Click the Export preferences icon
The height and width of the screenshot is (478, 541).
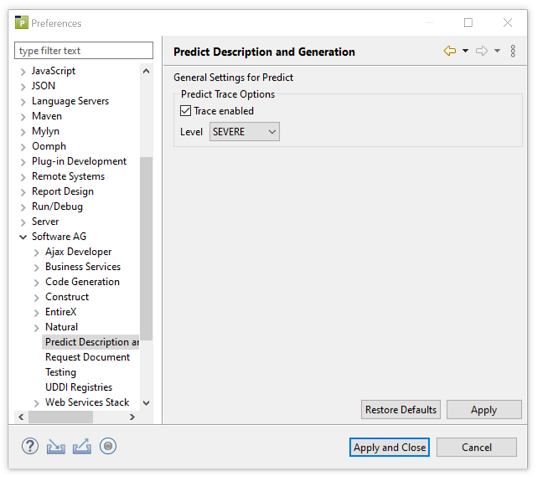(x=82, y=446)
